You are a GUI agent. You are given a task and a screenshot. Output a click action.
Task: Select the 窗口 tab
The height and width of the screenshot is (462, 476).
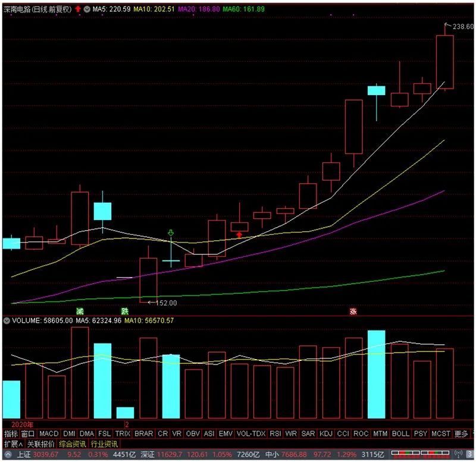click(28, 434)
